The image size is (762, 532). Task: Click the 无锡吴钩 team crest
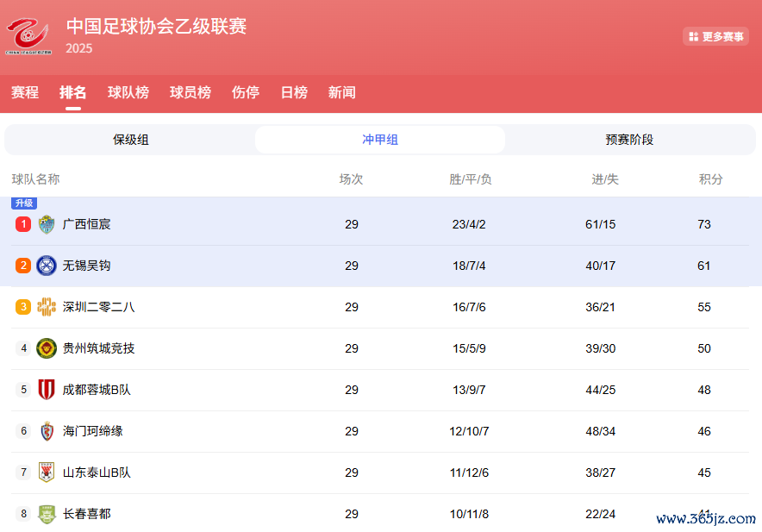click(x=47, y=266)
